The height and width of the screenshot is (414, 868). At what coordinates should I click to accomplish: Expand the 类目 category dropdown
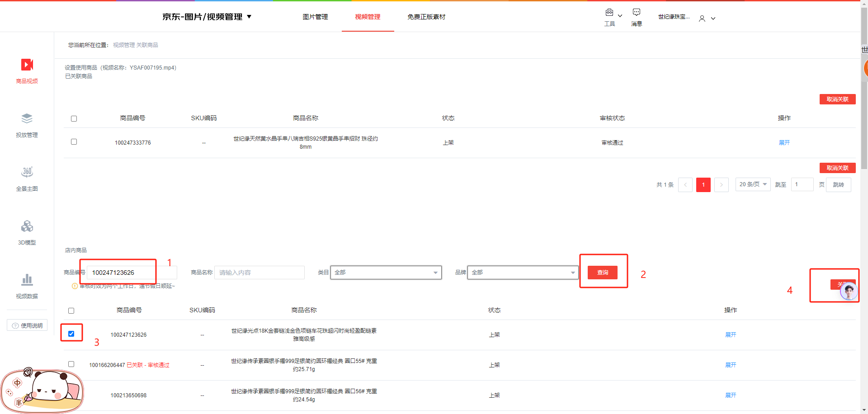coord(386,273)
